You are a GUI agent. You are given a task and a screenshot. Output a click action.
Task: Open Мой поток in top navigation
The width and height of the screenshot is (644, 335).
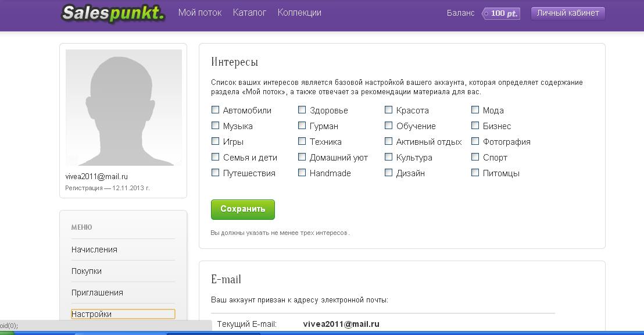click(200, 13)
